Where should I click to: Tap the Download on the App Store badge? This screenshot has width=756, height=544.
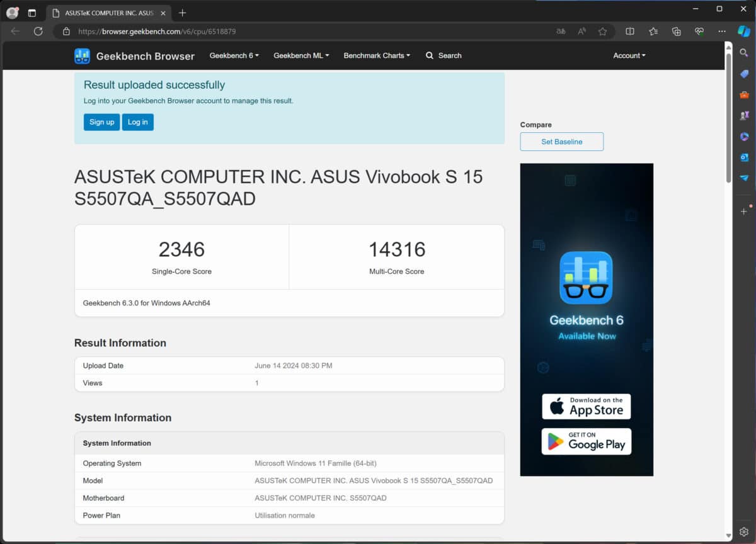pos(587,407)
